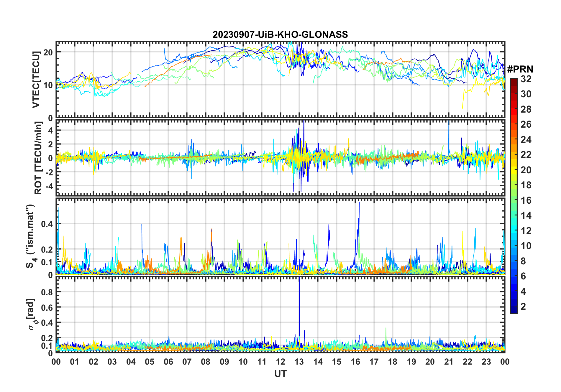Click the sigma-phi [rad] y-axis label
Viewport: 561px width, 392px height.
pos(31,314)
